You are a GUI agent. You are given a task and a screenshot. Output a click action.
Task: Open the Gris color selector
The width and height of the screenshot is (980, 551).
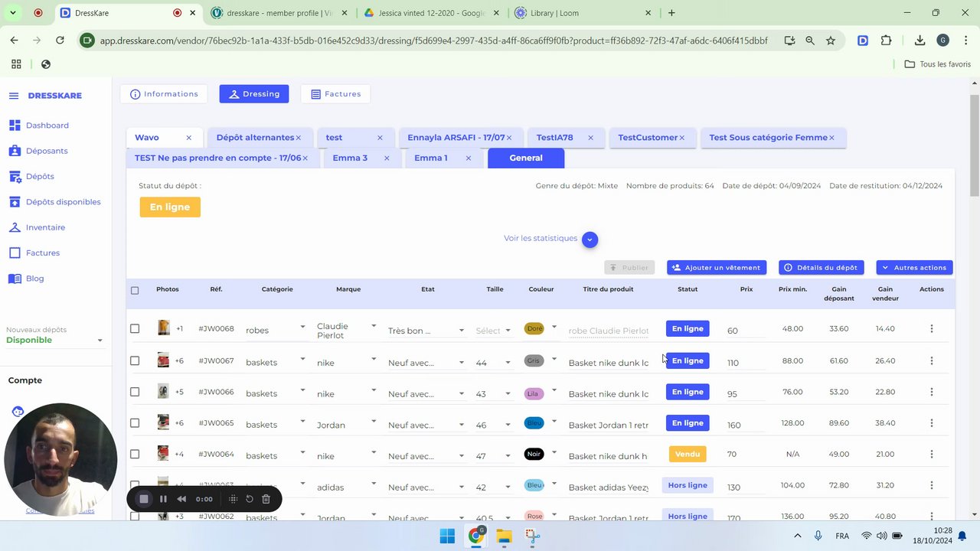[540, 360]
